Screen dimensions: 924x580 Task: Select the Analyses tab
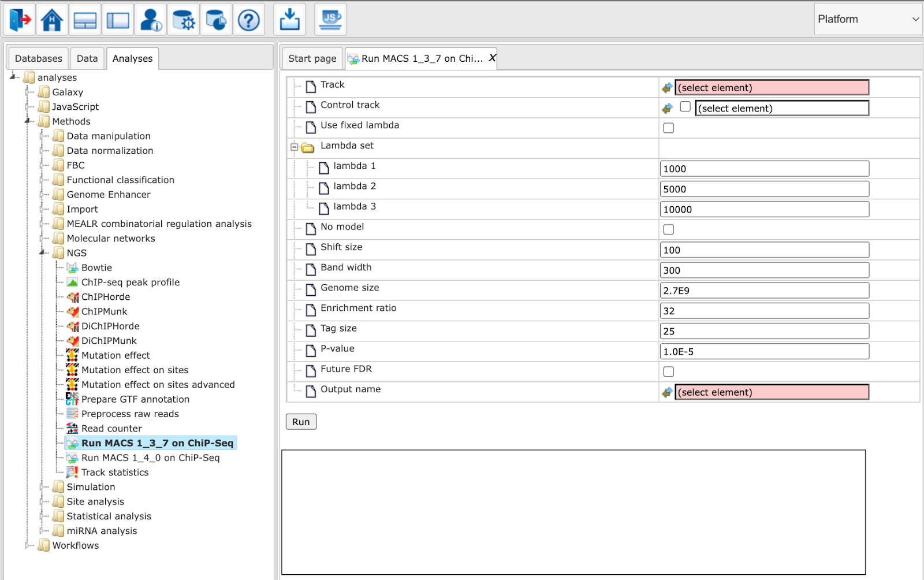[x=132, y=58]
